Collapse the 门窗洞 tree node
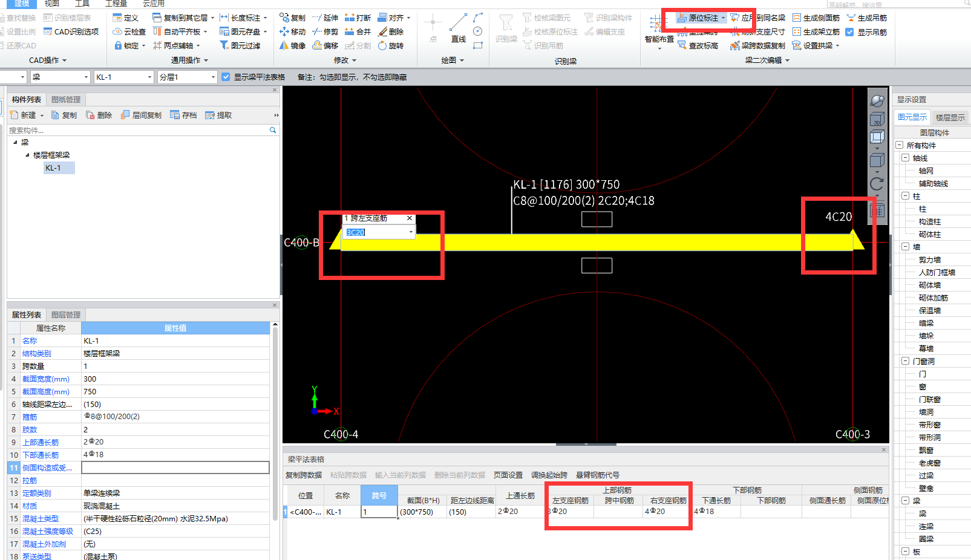Image resolution: width=971 pixels, height=560 pixels. [x=906, y=361]
